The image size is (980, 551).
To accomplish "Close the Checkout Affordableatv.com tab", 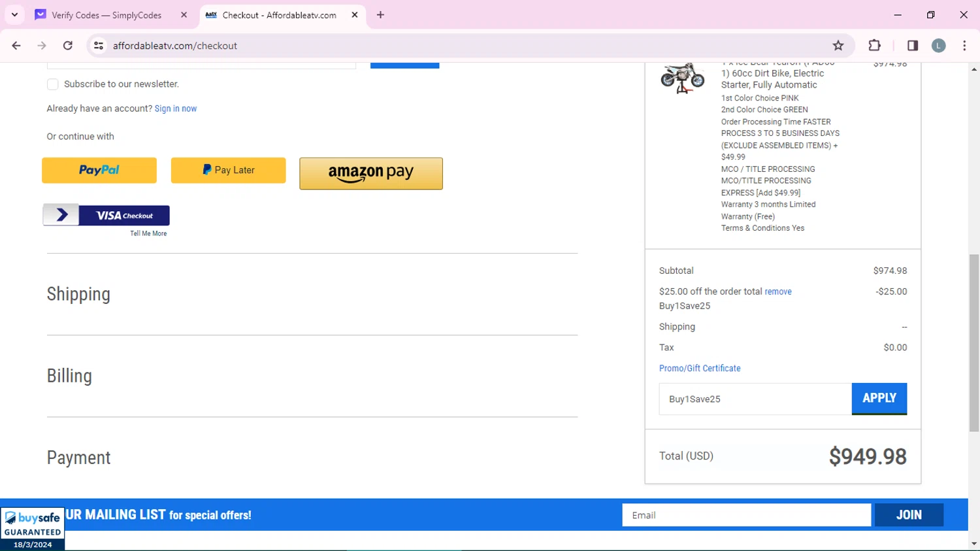I will [355, 15].
